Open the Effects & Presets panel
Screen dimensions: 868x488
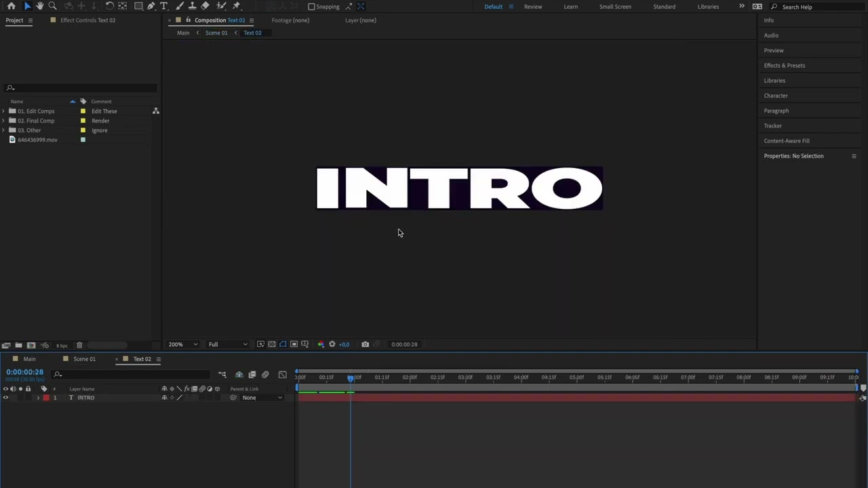click(x=784, y=66)
